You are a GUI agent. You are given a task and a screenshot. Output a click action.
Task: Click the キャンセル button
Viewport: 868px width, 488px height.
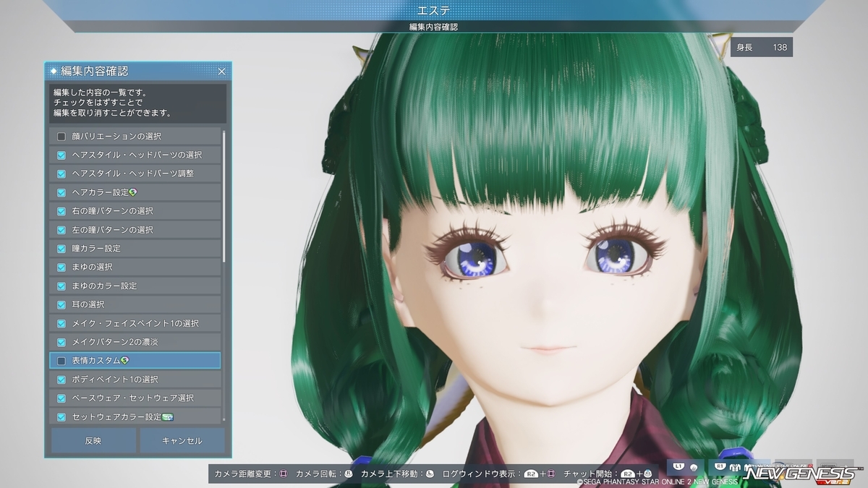pyautogui.click(x=182, y=440)
